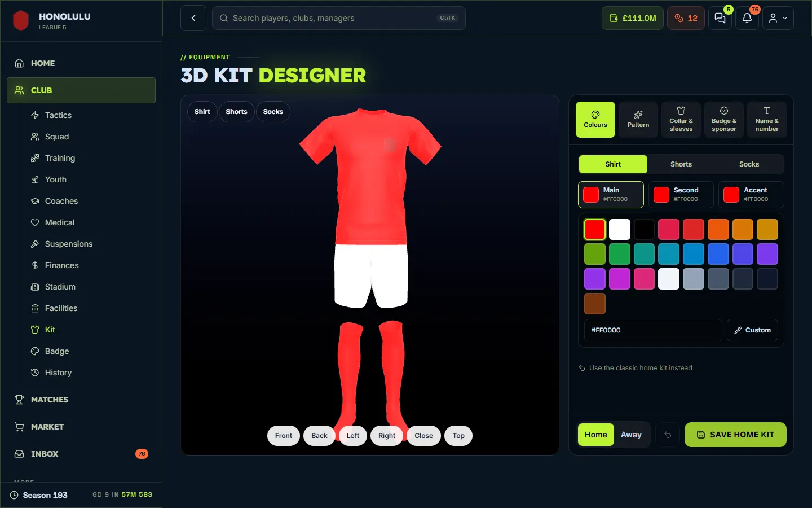Select the Socks colour segment
Viewport: 812px width, 508px height.
(x=749, y=164)
